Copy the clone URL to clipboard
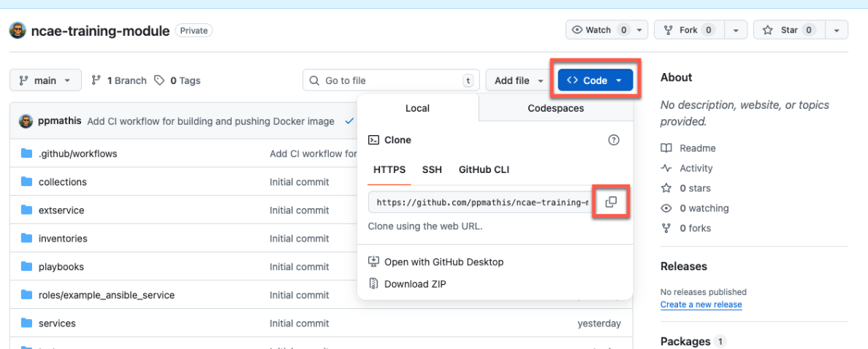Image resolution: width=868 pixels, height=349 pixels. 611,202
